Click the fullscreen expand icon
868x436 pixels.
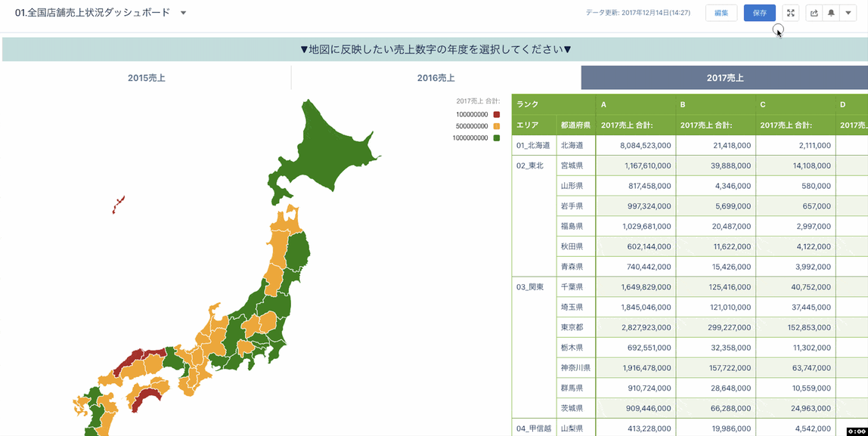791,14
